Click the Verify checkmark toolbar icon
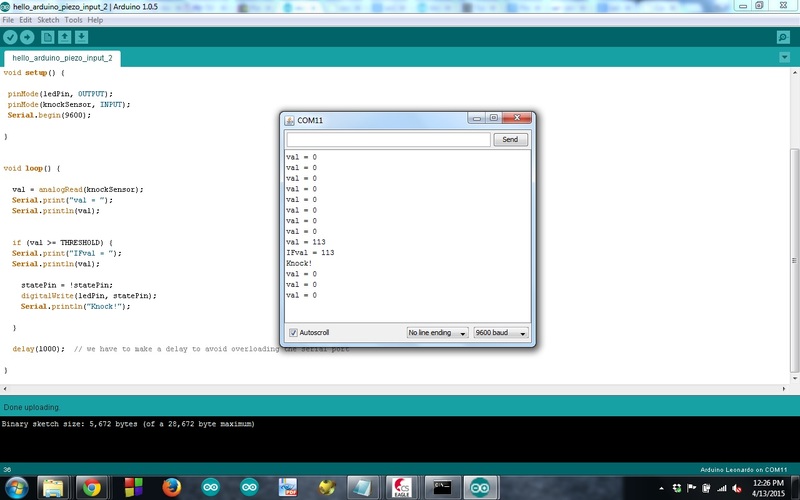The image size is (800, 500). point(10,37)
